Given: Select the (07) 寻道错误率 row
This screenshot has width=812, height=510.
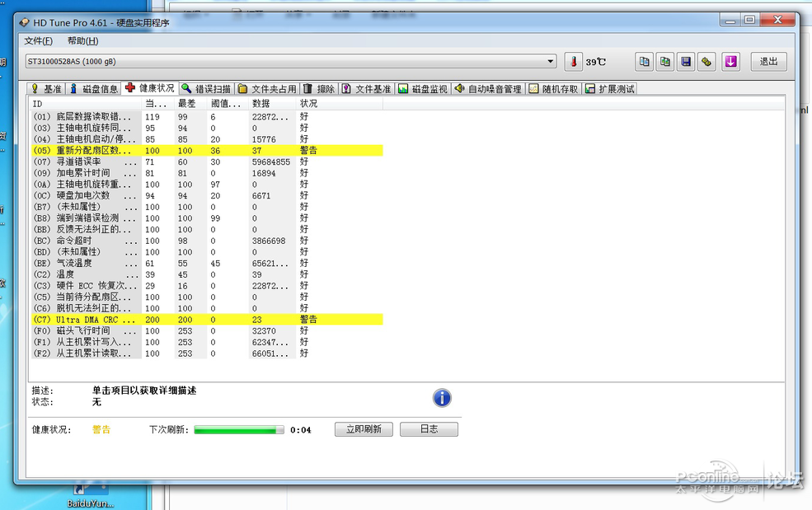Looking at the screenshot, I should pyautogui.click(x=207, y=162).
